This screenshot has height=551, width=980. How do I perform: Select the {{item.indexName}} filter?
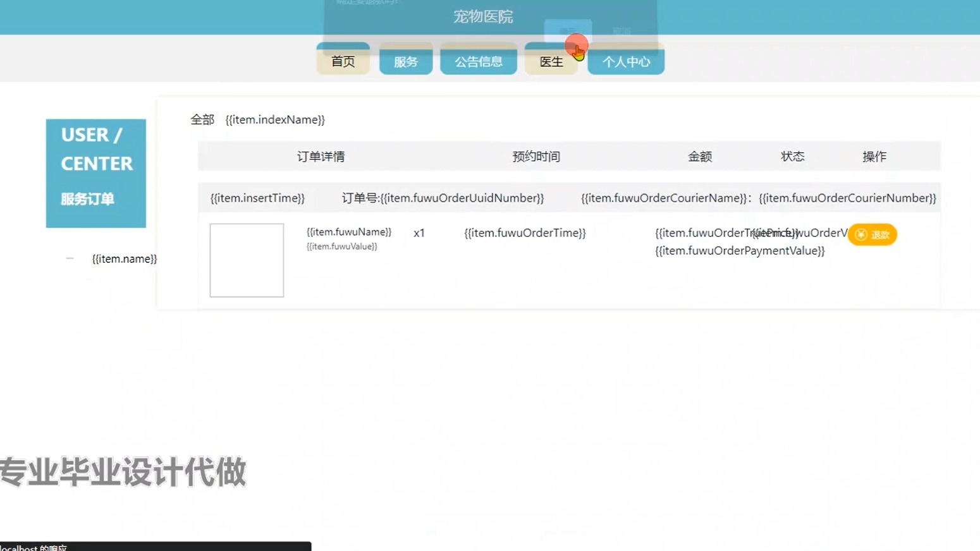click(x=275, y=119)
